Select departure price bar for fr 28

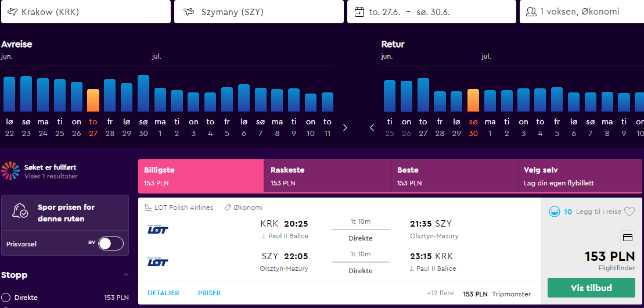(x=110, y=95)
